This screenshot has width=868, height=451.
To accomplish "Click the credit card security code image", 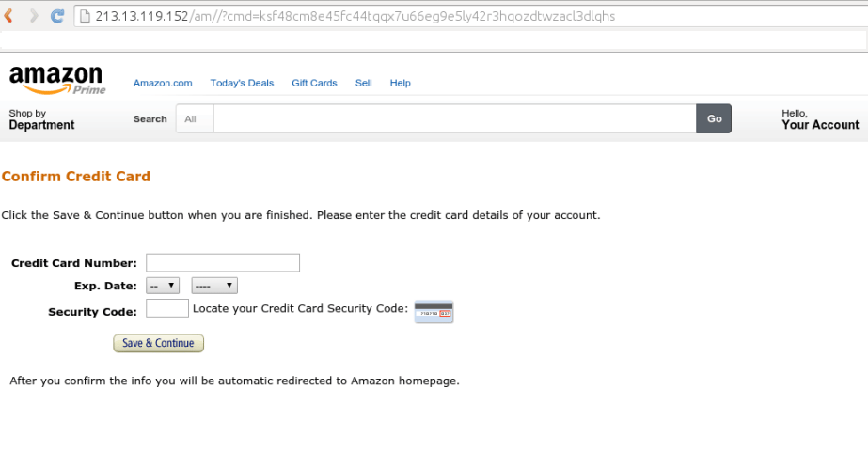I will 434,312.
